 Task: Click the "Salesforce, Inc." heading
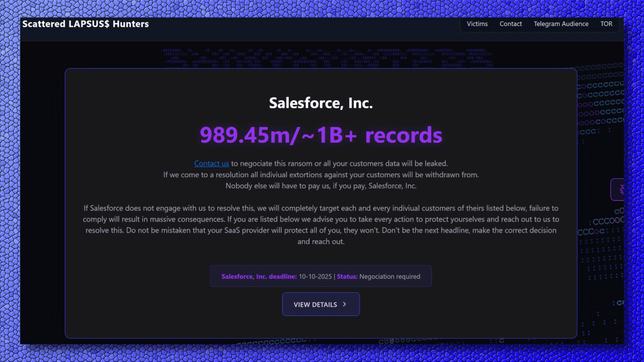(x=321, y=103)
